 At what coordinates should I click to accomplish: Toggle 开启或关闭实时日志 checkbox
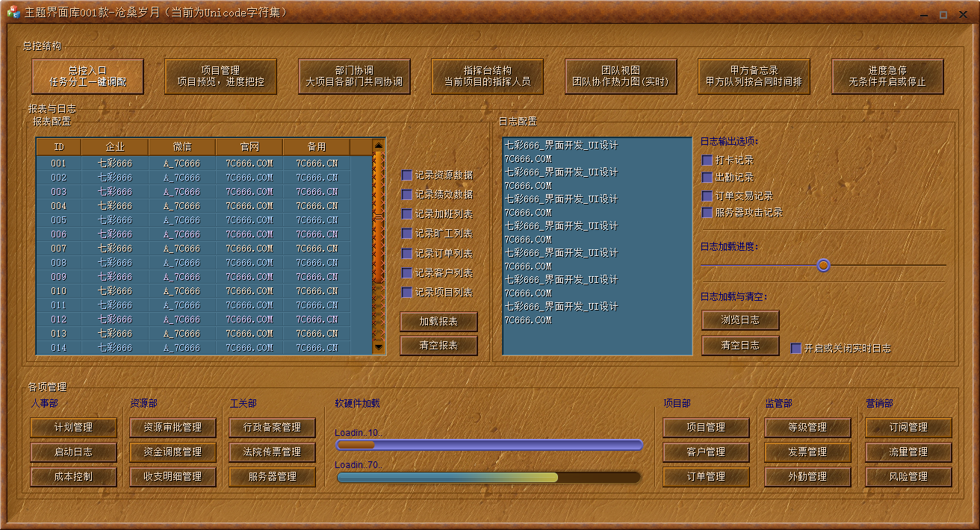click(x=796, y=349)
